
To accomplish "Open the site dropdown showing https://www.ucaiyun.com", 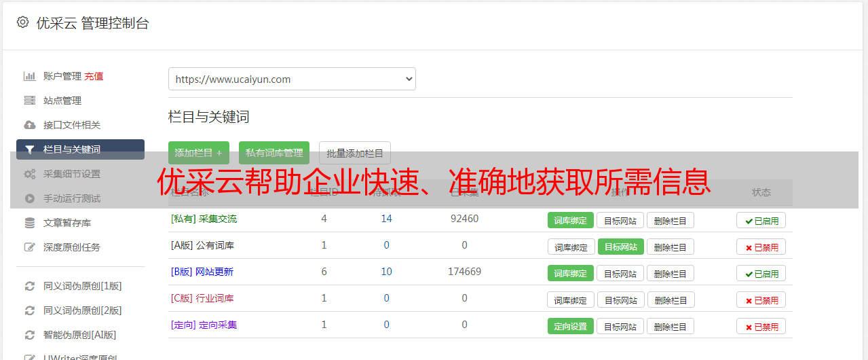I will tap(292, 79).
